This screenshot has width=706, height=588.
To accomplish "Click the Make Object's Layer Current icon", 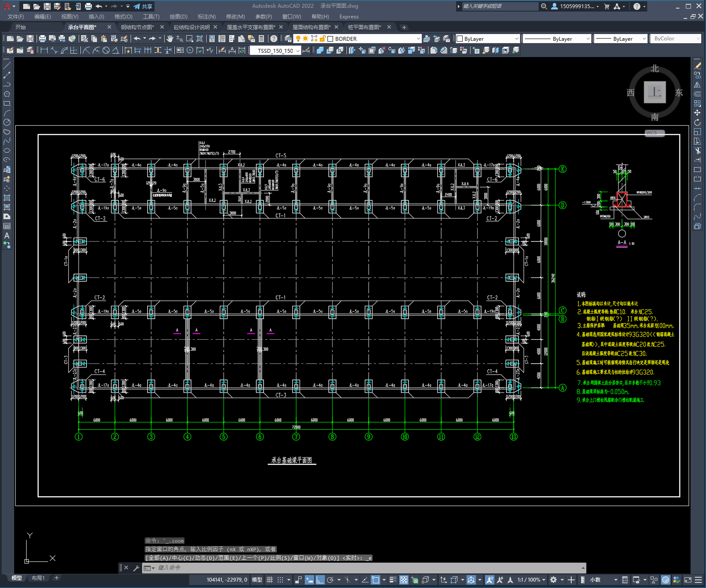I will pyautogui.click(x=426, y=39).
